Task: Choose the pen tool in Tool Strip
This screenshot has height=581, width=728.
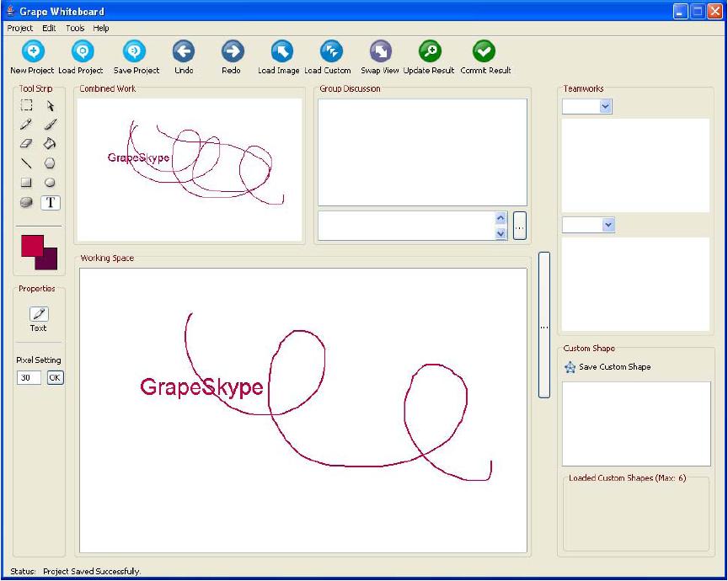Action: pos(26,125)
